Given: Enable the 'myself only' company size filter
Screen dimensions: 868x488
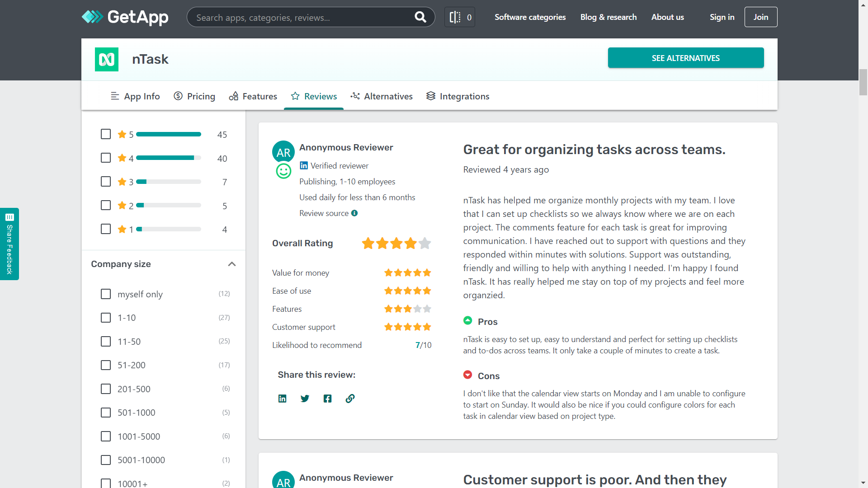Looking at the screenshot, I should coord(106,294).
